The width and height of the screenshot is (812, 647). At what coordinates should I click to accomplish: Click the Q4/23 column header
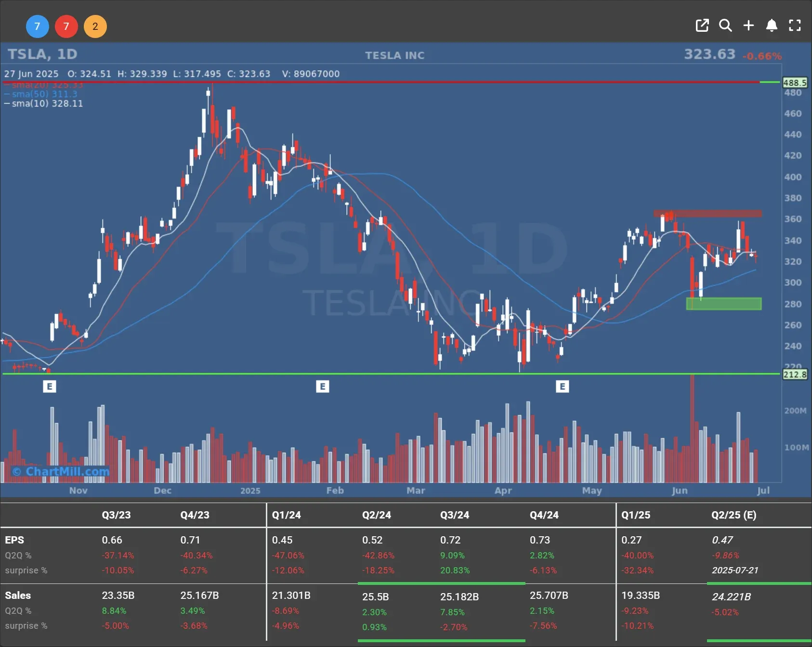tap(195, 515)
